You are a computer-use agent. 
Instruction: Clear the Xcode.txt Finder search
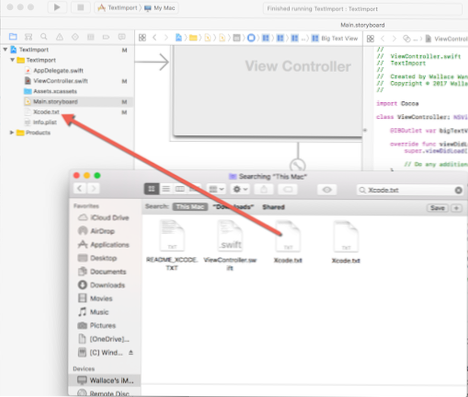tap(458, 190)
